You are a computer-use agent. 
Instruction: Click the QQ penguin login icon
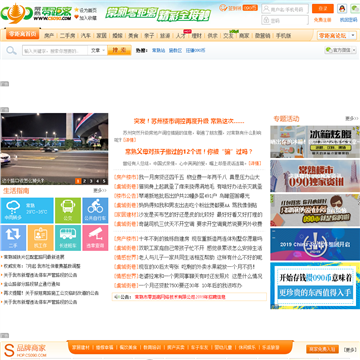[x=342, y=9]
